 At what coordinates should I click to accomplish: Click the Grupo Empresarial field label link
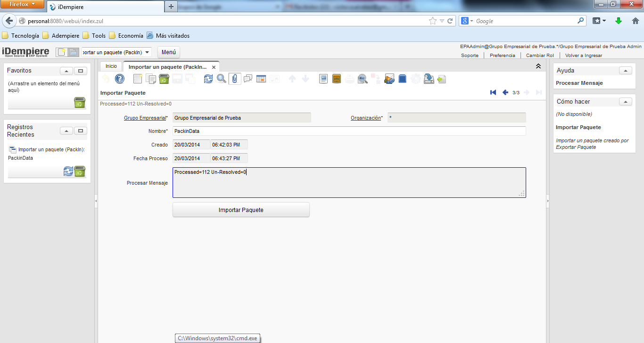(x=145, y=118)
